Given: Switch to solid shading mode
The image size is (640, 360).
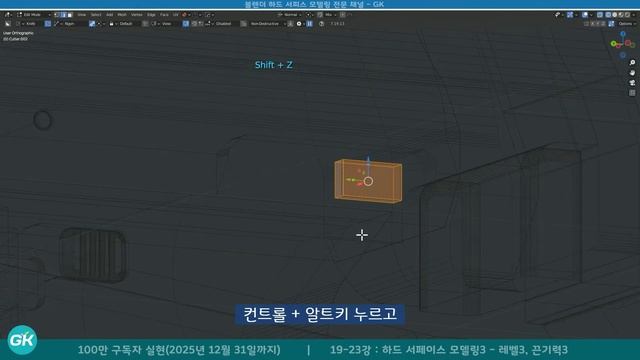Looking at the screenshot, I should pyautogui.click(x=614, y=15).
